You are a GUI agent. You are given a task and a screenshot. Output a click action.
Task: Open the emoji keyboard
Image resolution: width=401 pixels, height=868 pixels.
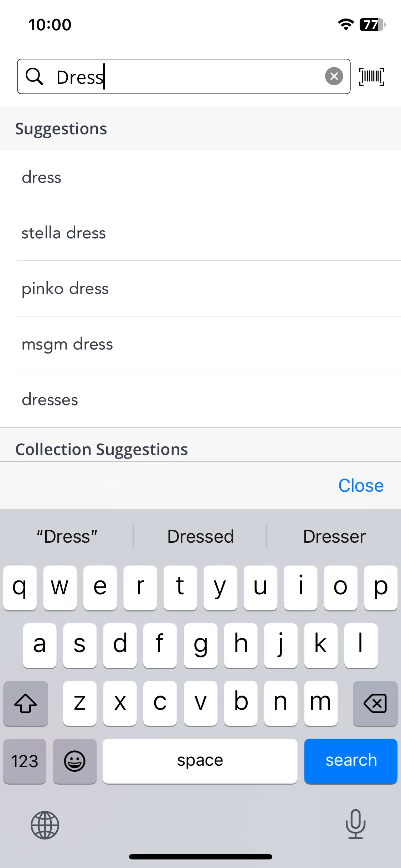75,761
